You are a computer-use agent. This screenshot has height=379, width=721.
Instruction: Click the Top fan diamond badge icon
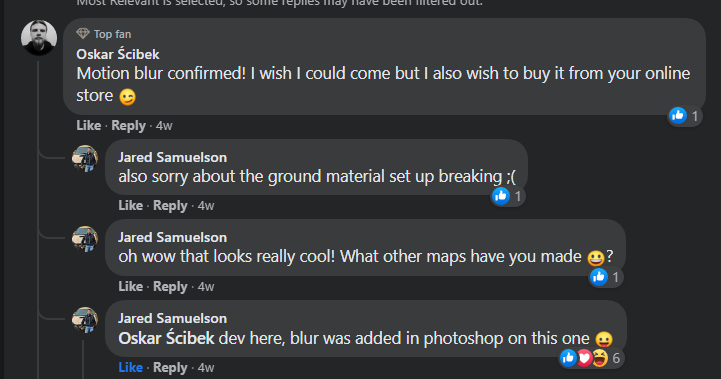click(x=83, y=34)
